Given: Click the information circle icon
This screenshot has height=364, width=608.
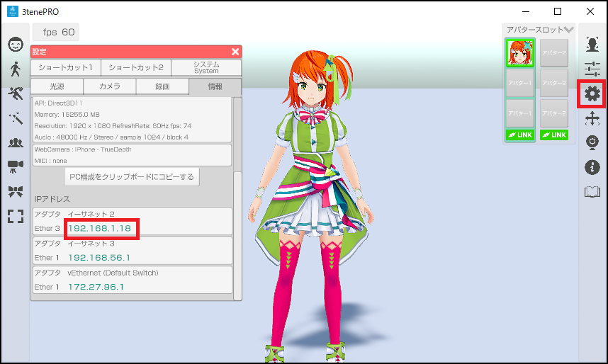Looking at the screenshot, I should pyautogui.click(x=592, y=167).
